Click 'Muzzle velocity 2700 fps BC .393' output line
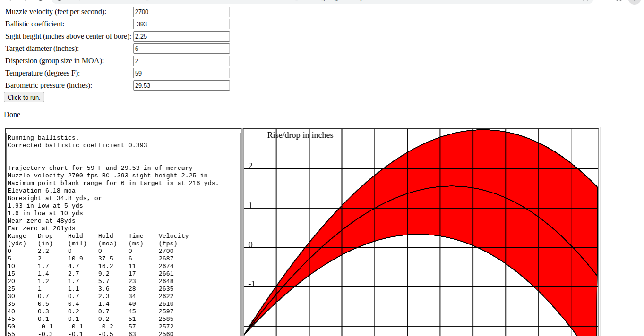This screenshot has width=644, height=336. coord(108,176)
